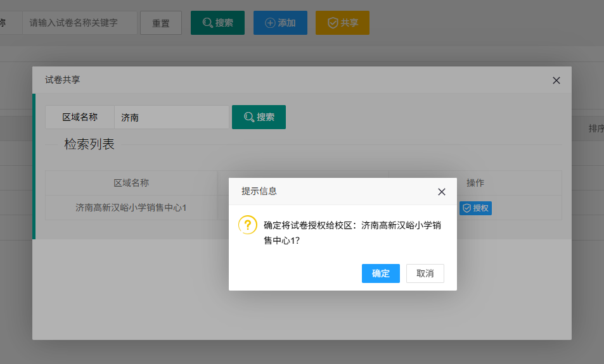Click the 提示信息 dialog title
Image resolution: width=604 pixels, height=364 pixels.
pos(259,191)
